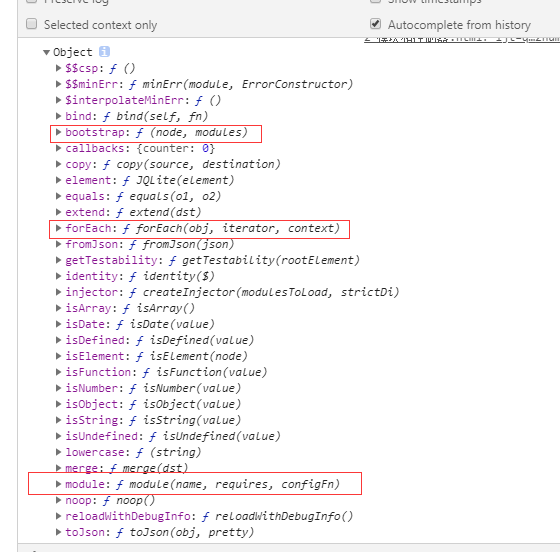The width and height of the screenshot is (560, 552).
Task: Expand the copy function entry
Action: pyautogui.click(x=59, y=164)
